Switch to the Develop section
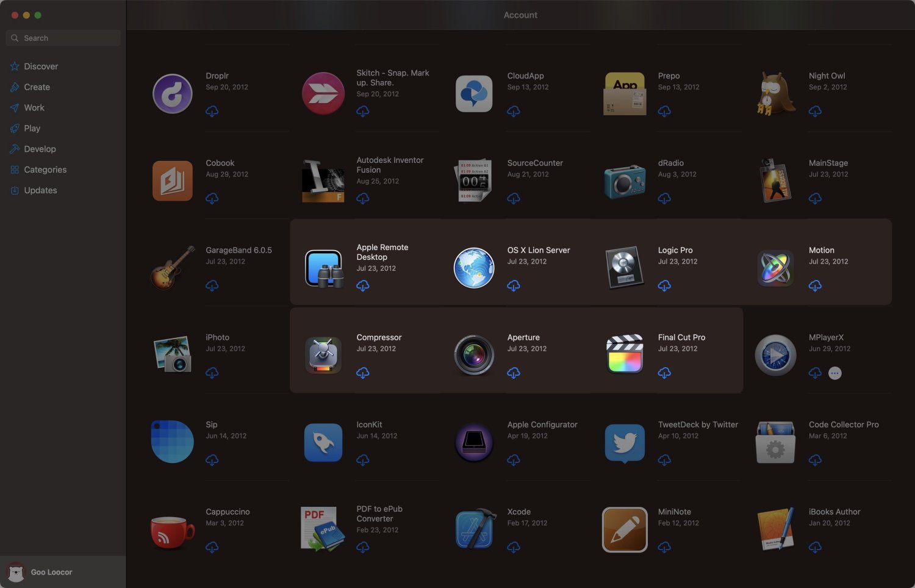 click(x=40, y=149)
